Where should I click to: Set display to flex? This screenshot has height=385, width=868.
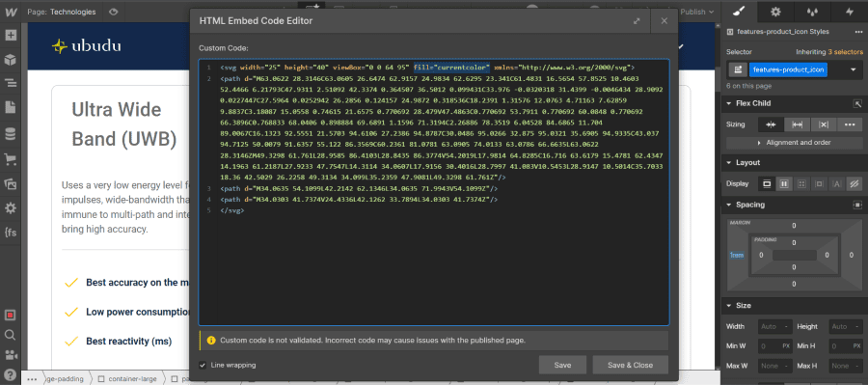tap(784, 183)
